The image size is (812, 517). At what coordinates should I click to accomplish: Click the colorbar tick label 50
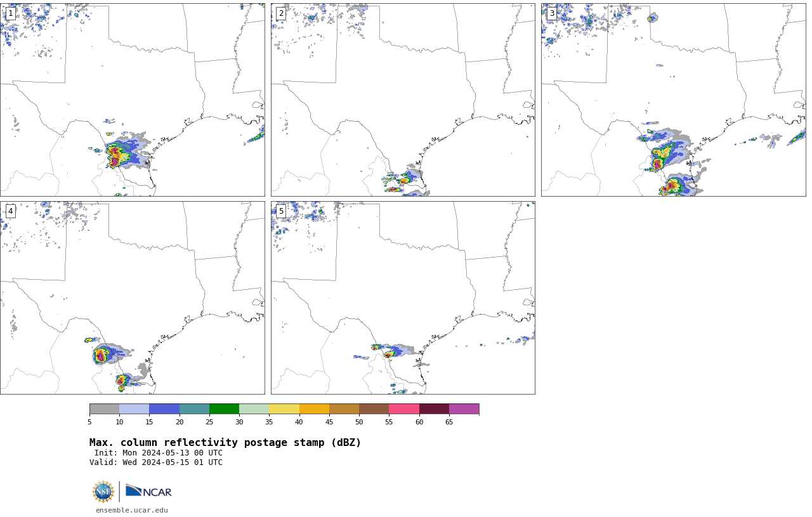tap(359, 422)
